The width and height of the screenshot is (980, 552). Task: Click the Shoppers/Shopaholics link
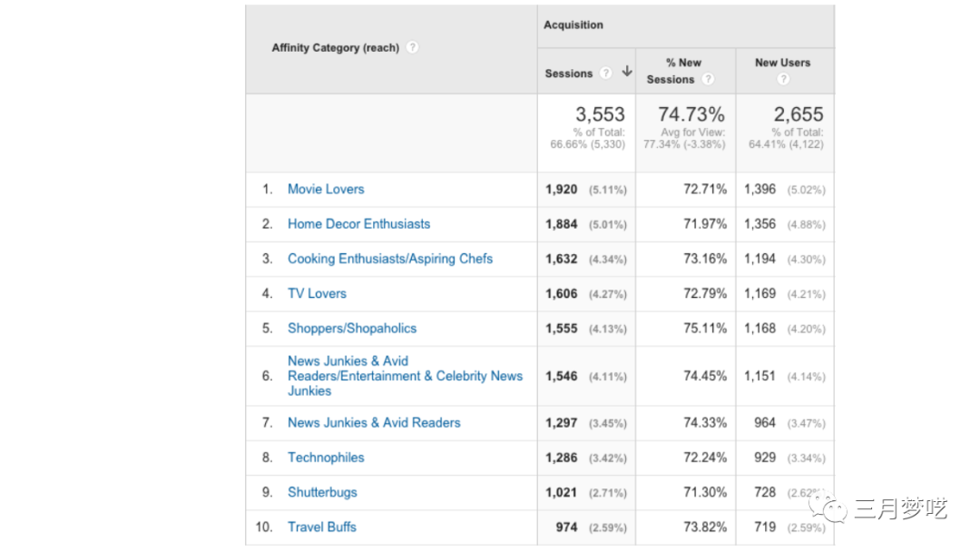pyautogui.click(x=352, y=328)
